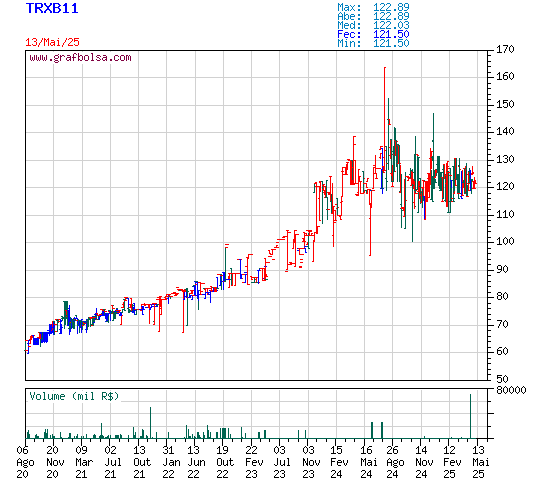Click the 03 Nov 23 date axis label
Image resolution: width=545 pixels, height=490 pixels.
[x=309, y=462]
